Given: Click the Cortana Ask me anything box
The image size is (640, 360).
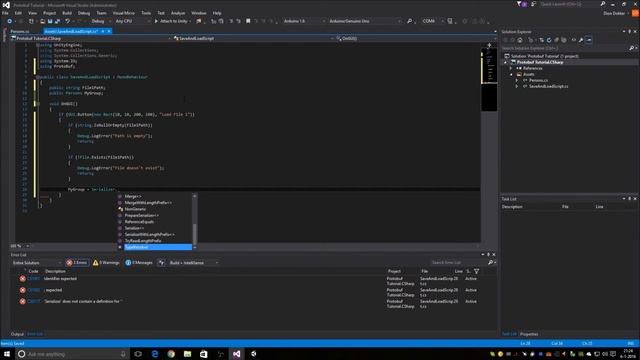Looking at the screenshot, I should [x=73, y=354].
